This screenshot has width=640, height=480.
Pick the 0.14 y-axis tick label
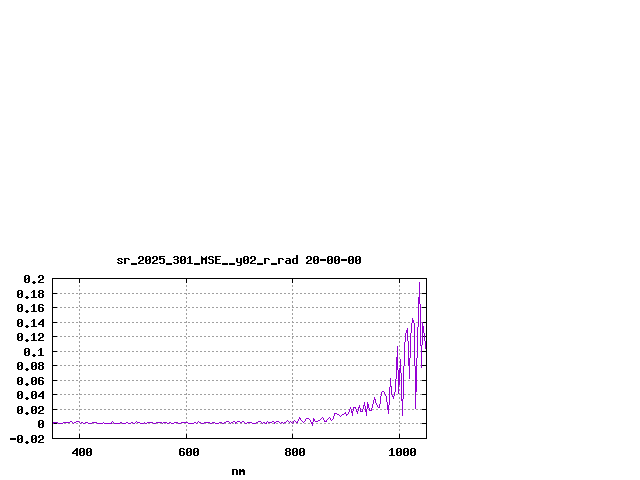tap(30, 323)
